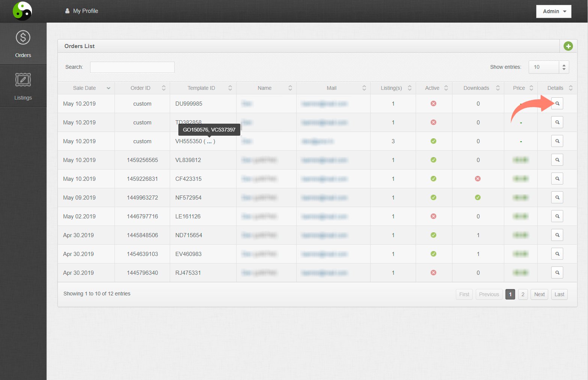
Task: Toggle downloads status for order 1449963272
Action: pyautogui.click(x=478, y=197)
